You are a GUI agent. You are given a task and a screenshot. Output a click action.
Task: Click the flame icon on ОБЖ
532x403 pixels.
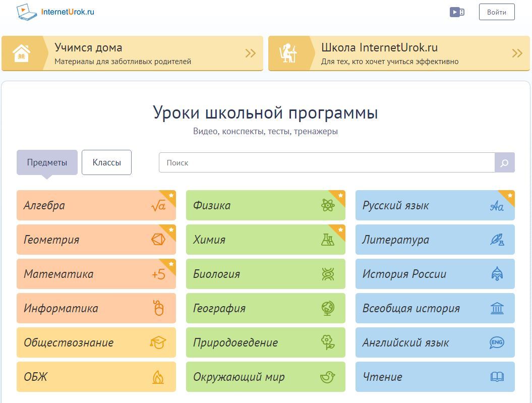coord(158,377)
